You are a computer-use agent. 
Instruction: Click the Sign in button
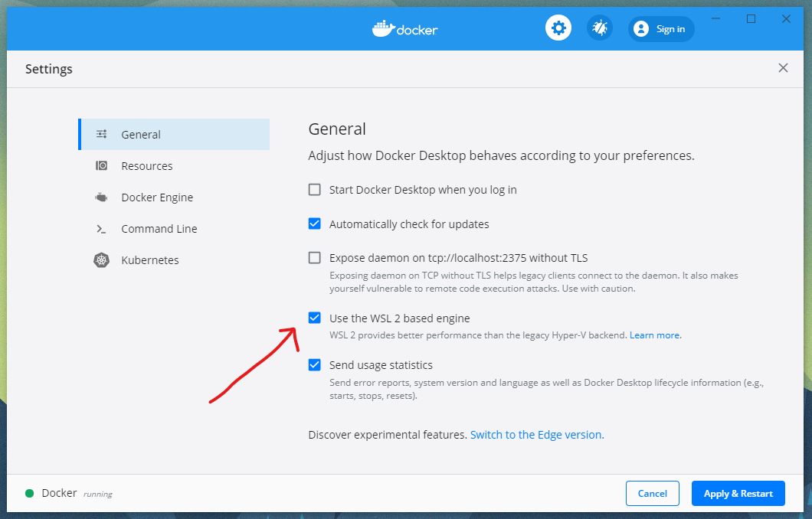coord(661,29)
